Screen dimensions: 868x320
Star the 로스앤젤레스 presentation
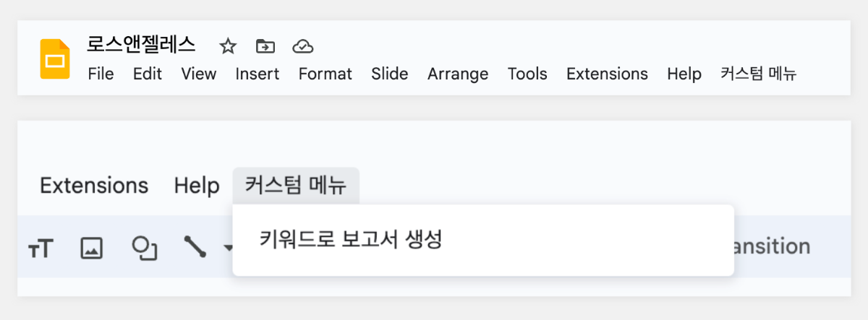pos(228,47)
